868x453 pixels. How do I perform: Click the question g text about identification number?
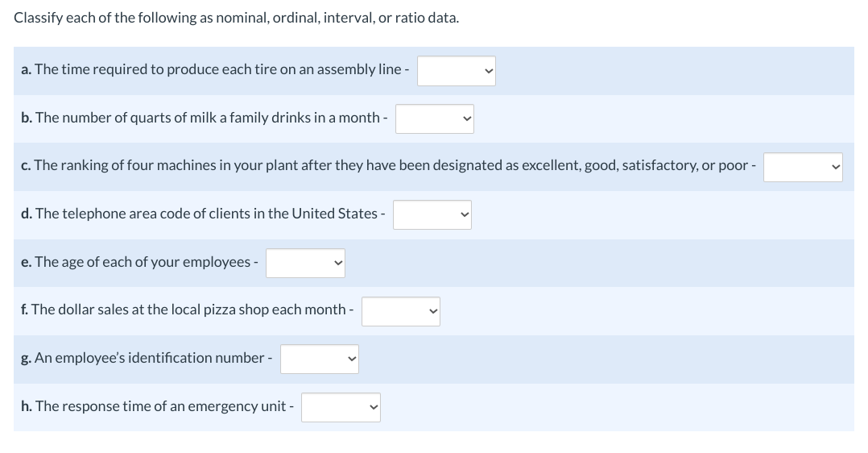(x=147, y=358)
